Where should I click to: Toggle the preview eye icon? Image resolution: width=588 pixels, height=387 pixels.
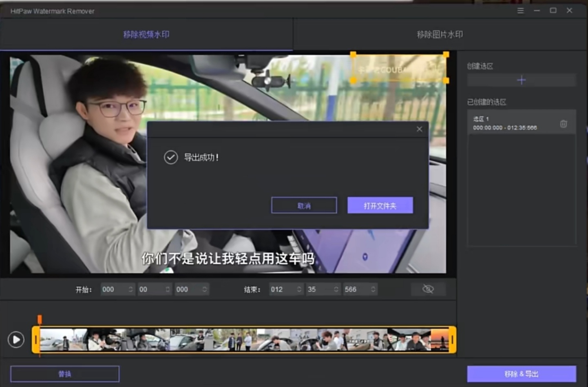(428, 289)
